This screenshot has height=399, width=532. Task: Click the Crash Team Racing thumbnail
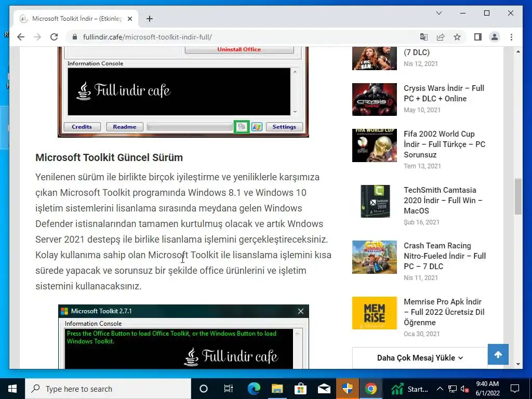[374, 257]
